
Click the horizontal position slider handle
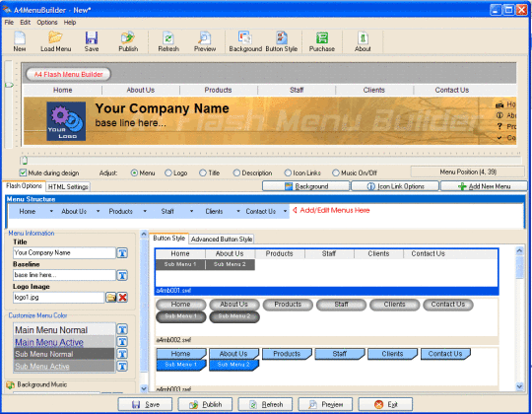[x=24, y=160]
